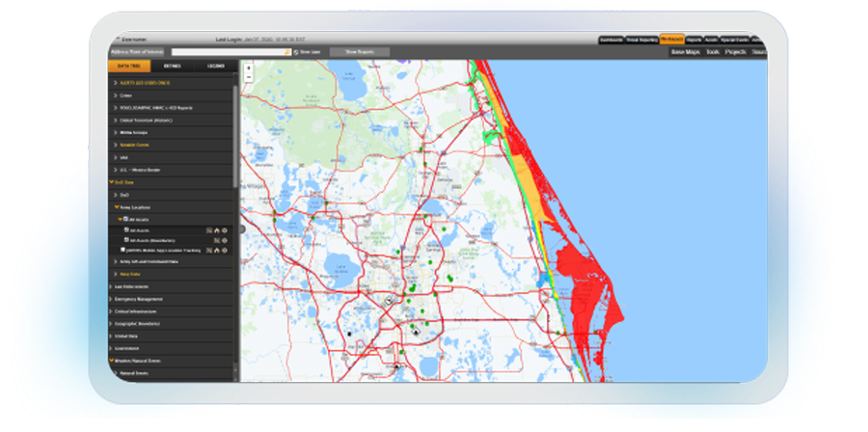Switch to the Legend tab
This screenshot has height=432, width=868.
tap(213, 67)
